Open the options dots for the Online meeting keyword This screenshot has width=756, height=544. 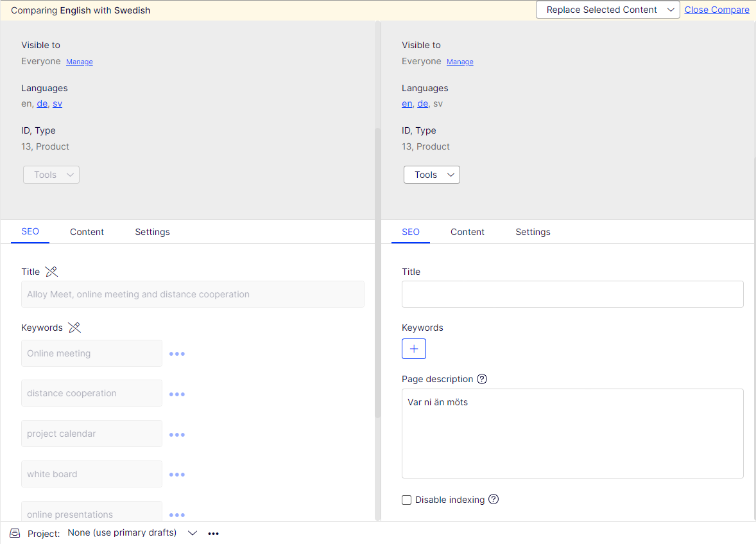pos(177,354)
